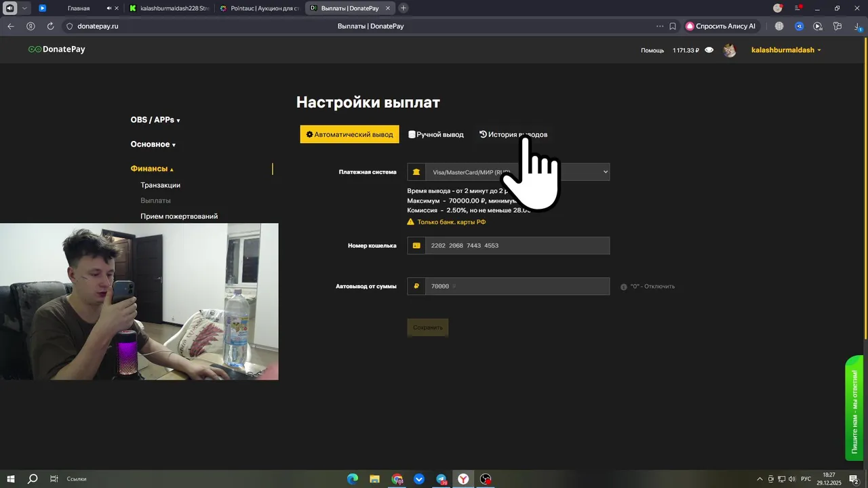The image size is (868, 488).
Task: Open Telegram from the taskbar
Action: 441,479
